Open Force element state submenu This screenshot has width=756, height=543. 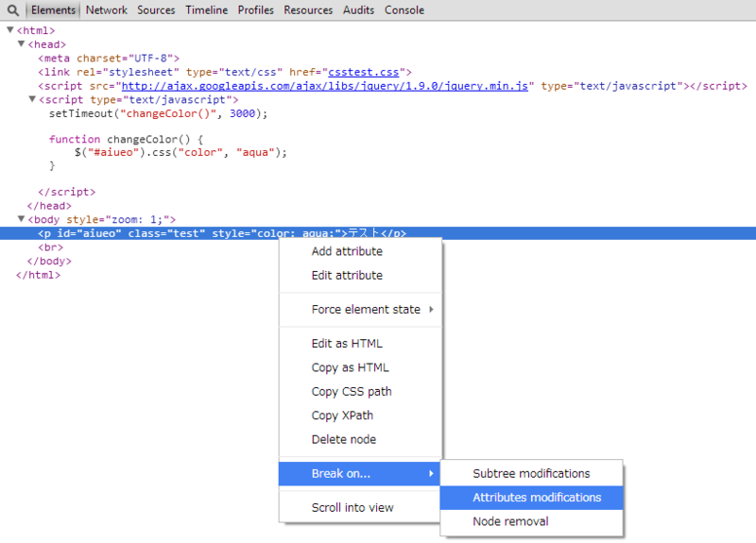click(360, 310)
